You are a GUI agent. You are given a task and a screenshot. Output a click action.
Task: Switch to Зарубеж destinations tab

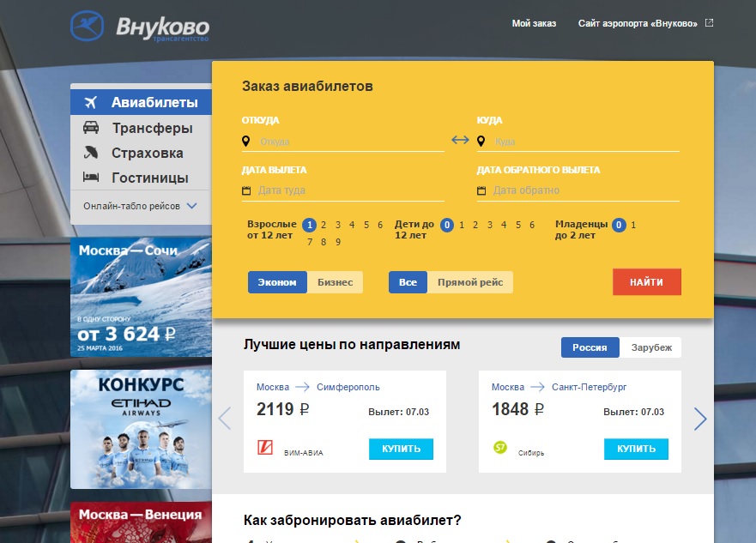(650, 347)
